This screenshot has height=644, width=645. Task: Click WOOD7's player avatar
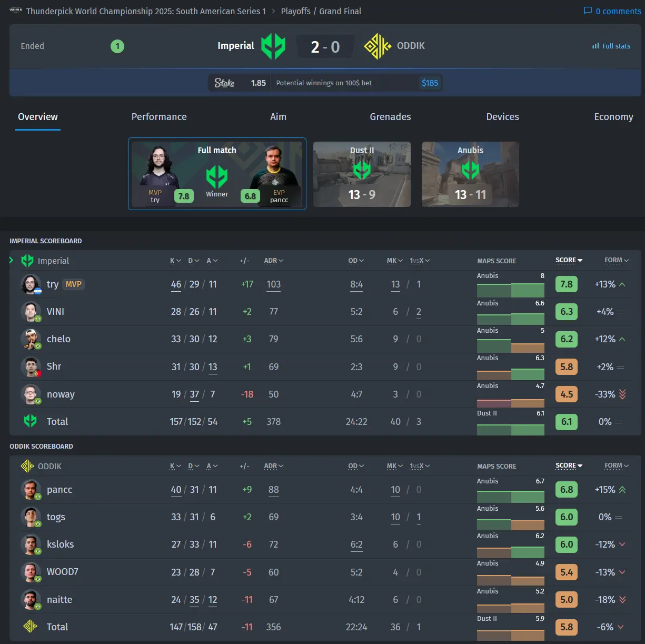[x=31, y=572]
